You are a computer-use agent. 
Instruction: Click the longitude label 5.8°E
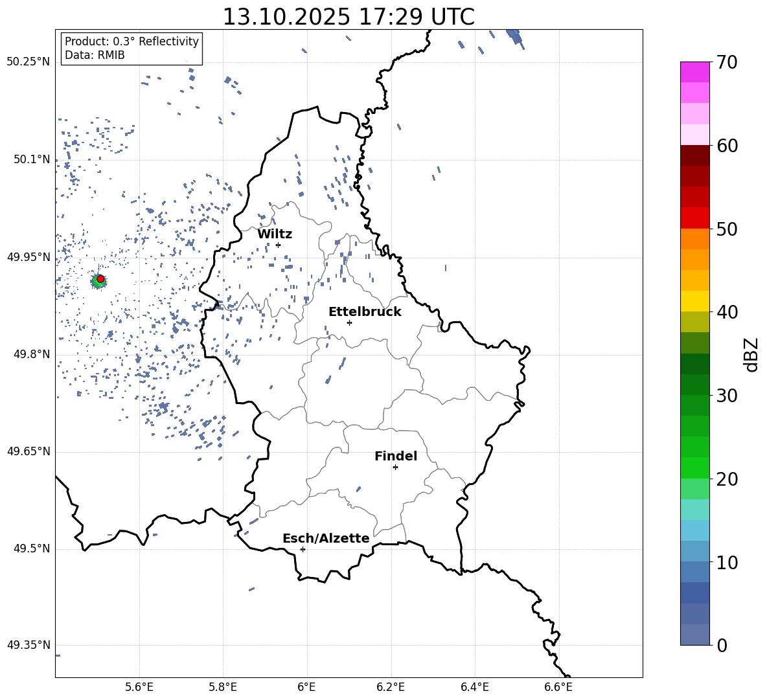tap(223, 687)
